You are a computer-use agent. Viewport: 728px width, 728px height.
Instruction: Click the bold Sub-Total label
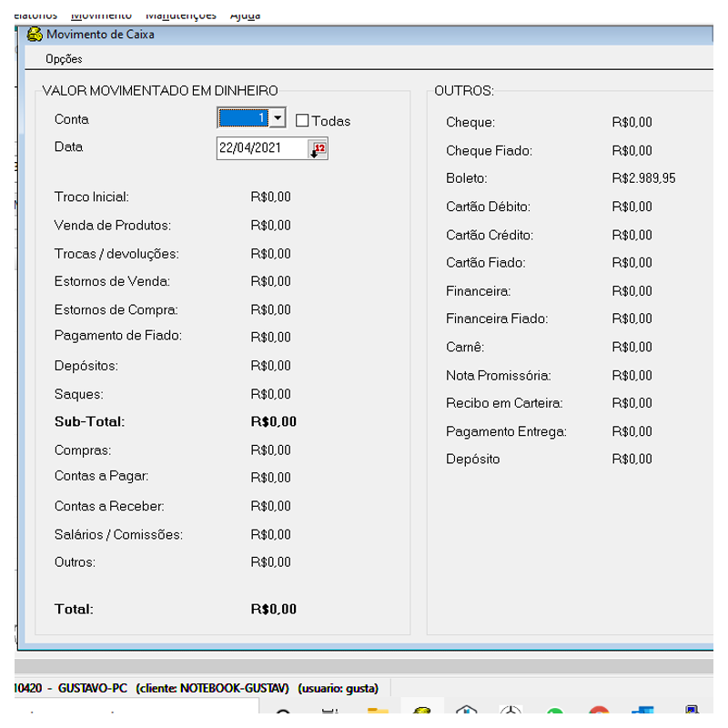pyautogui.click(x=89, y=422)
